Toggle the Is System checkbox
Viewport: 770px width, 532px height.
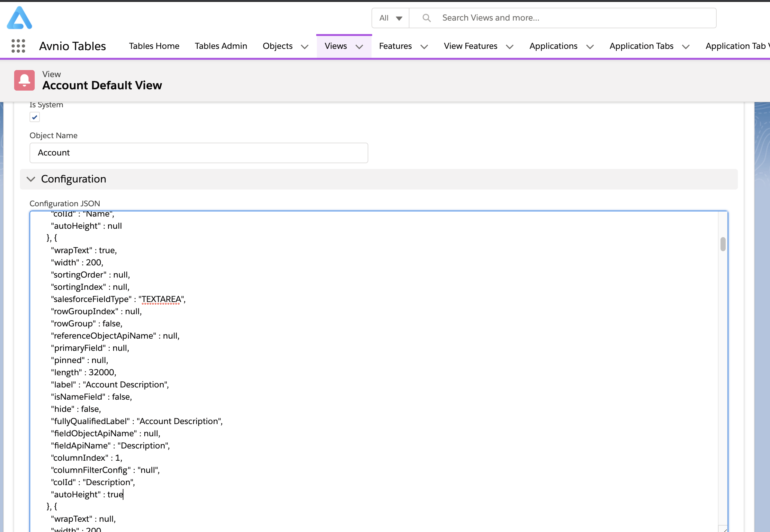[x=35, y=117]
